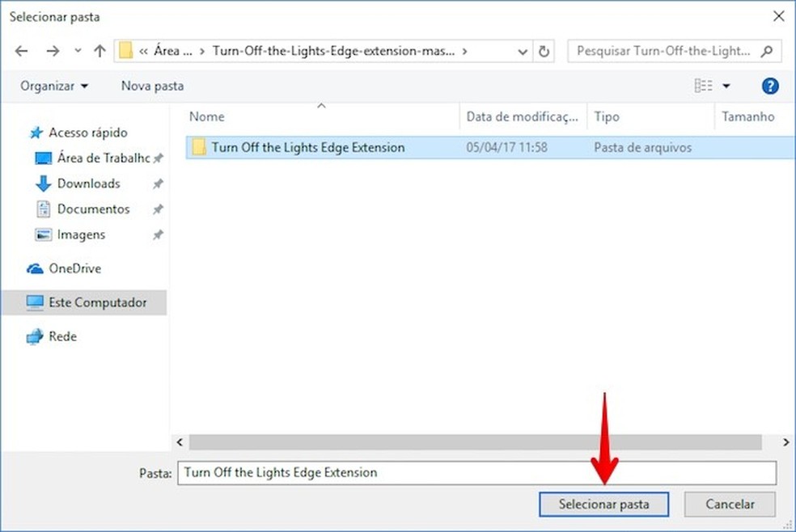Click the pin icon beside Documentos
This screenshot has width=796, height=532.
pyautogui.click(x=158, y=209)
